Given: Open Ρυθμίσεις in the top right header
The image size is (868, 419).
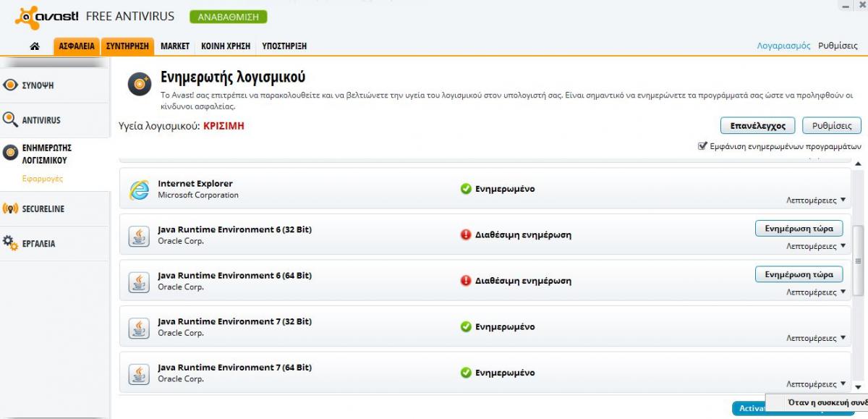Looking at the screenshot, I should (838, 46).
